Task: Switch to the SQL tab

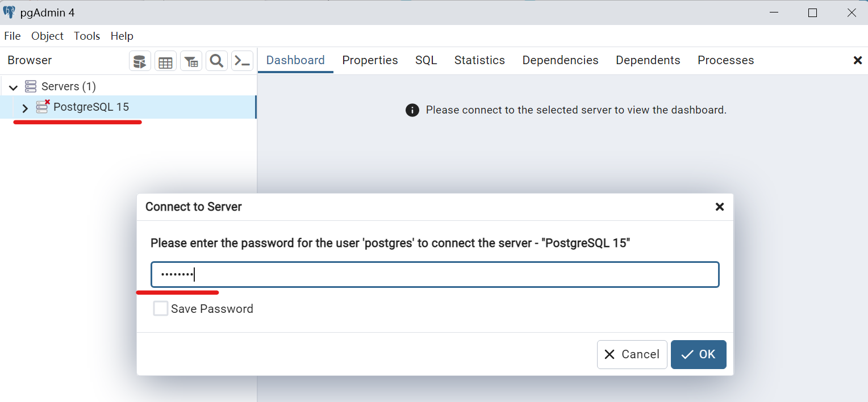Action: pos(426,60)
